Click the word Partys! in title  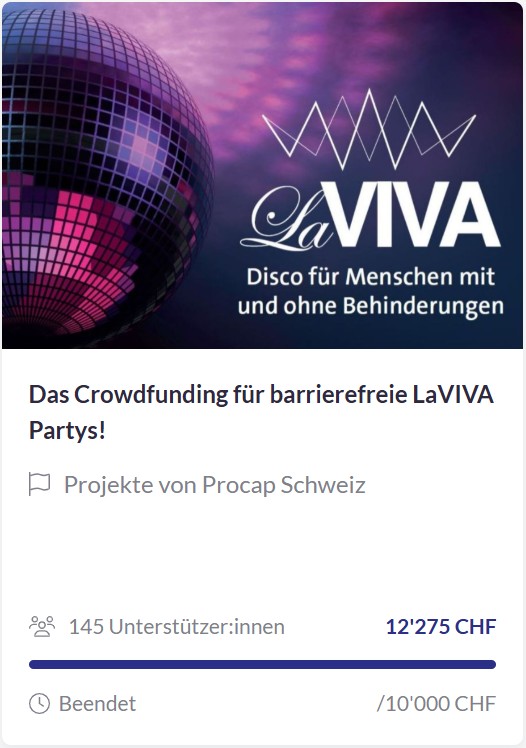click(67, 430)
